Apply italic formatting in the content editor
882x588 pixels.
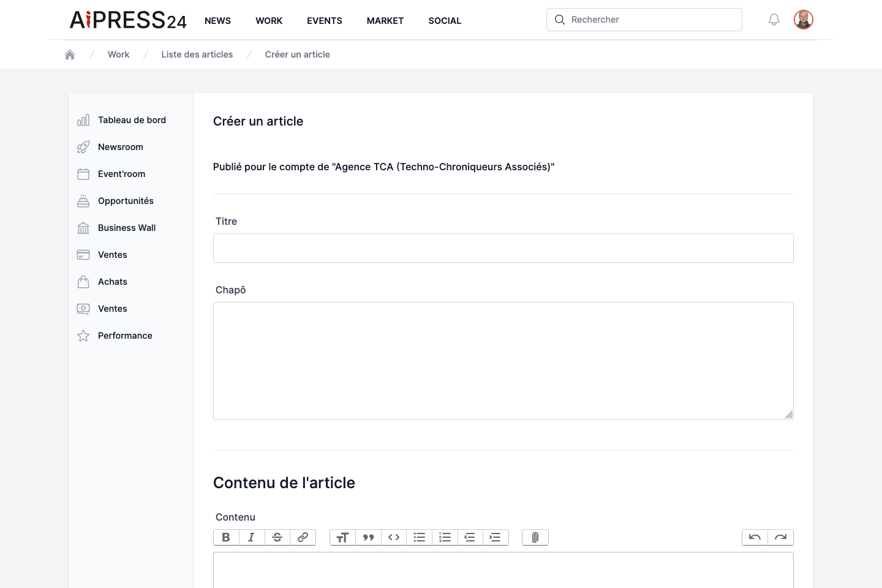pos(252,537)
